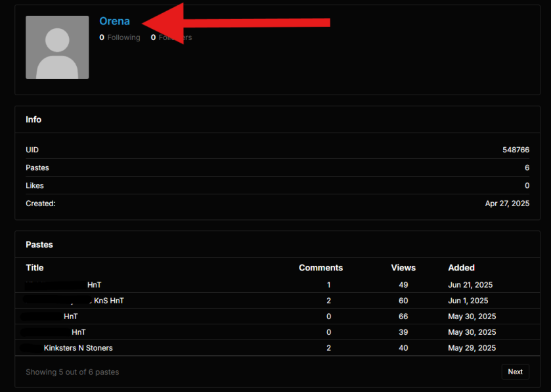Select the Comments column header

click(x=321, y=268)
